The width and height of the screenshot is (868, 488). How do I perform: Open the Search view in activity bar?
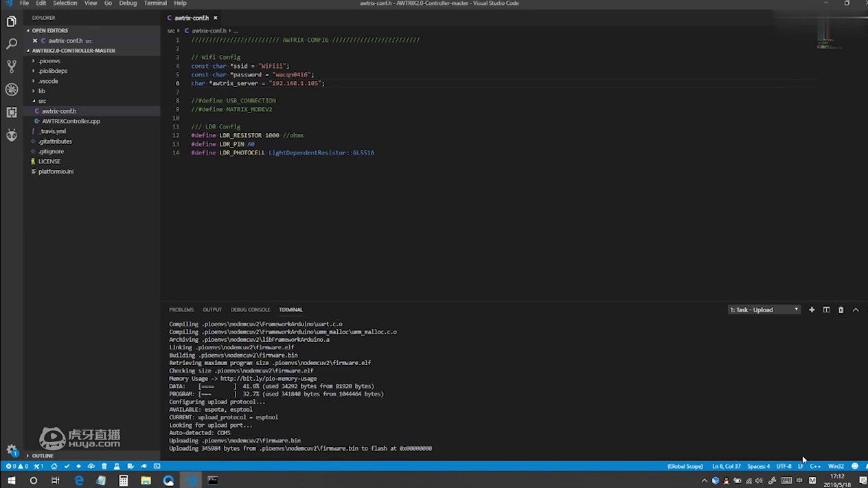pos(12,43)
